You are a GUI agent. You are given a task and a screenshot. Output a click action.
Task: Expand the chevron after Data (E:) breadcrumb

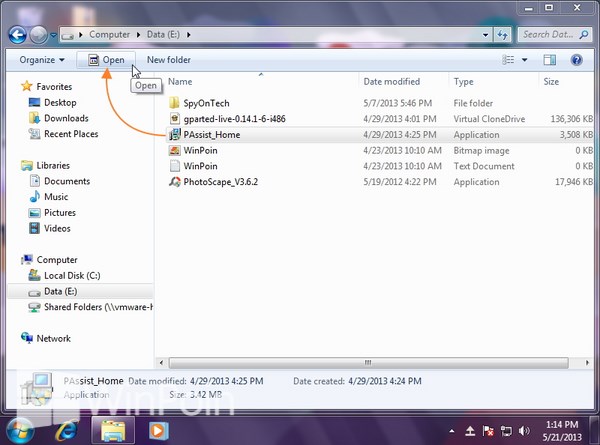[189, 35]
